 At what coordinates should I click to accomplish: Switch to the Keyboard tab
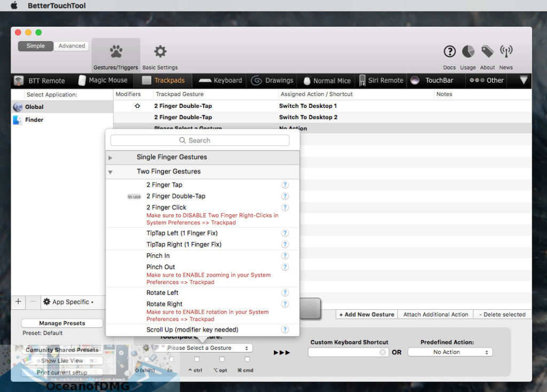220,80
